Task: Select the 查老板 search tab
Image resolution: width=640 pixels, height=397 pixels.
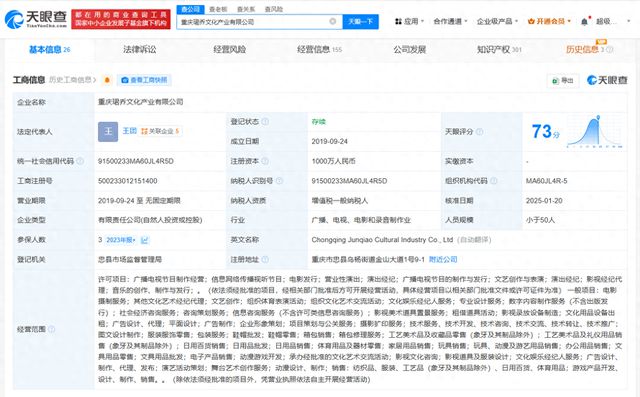Action: [218, 9]
